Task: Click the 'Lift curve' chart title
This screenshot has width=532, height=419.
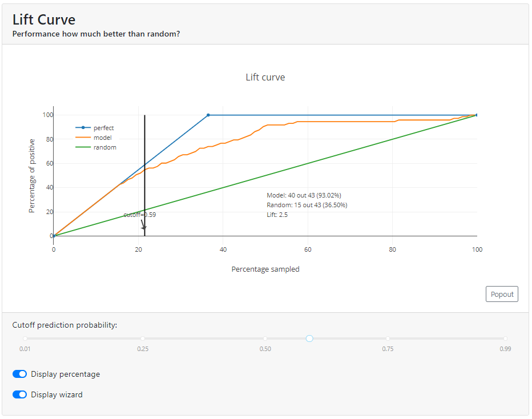Action: (x=266, y=77)
